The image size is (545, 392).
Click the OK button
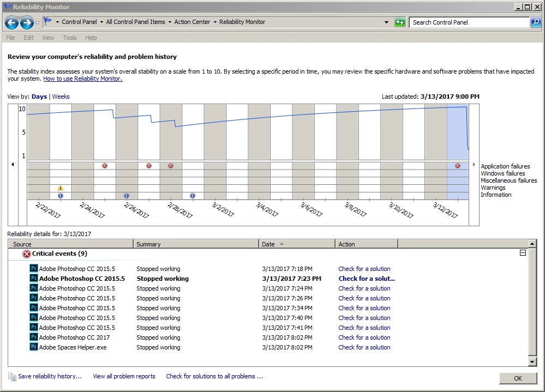518,378
